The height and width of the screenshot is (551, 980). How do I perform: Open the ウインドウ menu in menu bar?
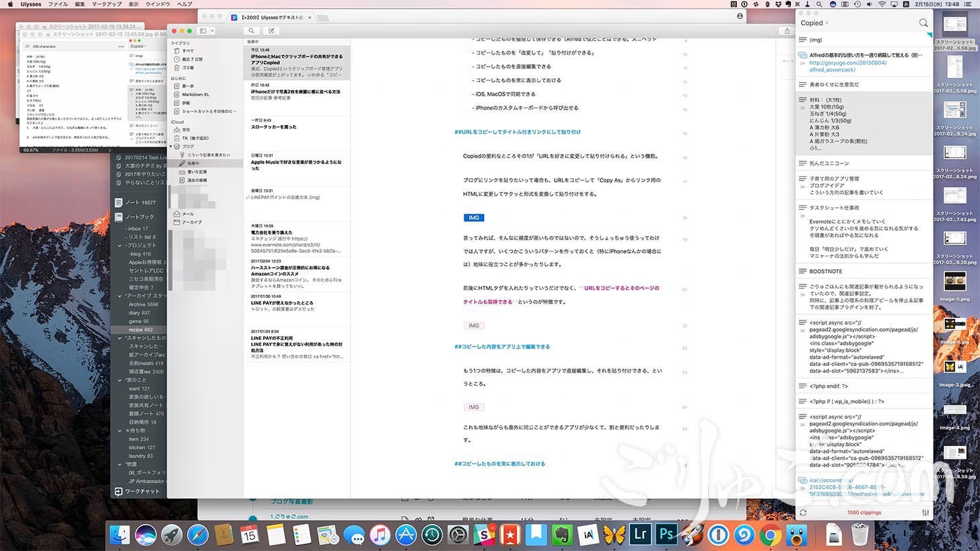tap(157, 4)
